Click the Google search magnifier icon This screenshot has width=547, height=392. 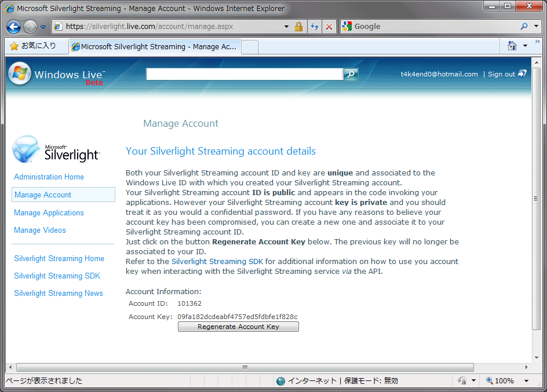[x=524, y=27]
